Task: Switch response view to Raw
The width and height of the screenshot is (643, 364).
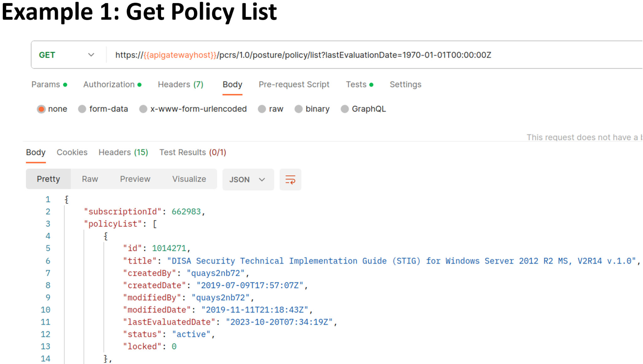Action: (90, 179)
